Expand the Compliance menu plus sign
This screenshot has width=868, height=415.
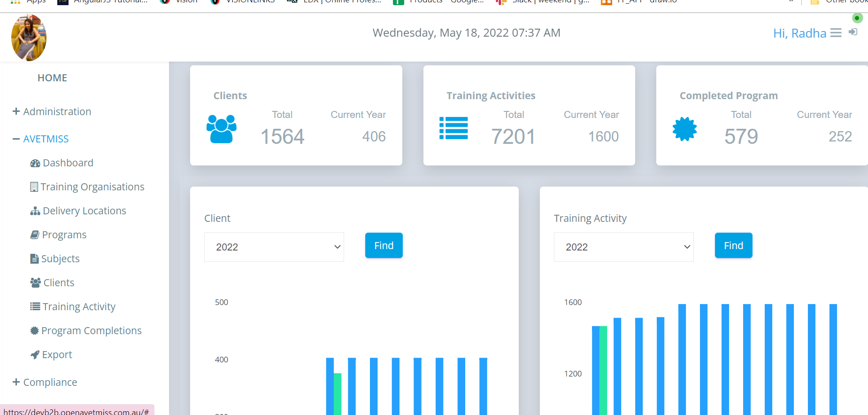[x=16, y=382]
